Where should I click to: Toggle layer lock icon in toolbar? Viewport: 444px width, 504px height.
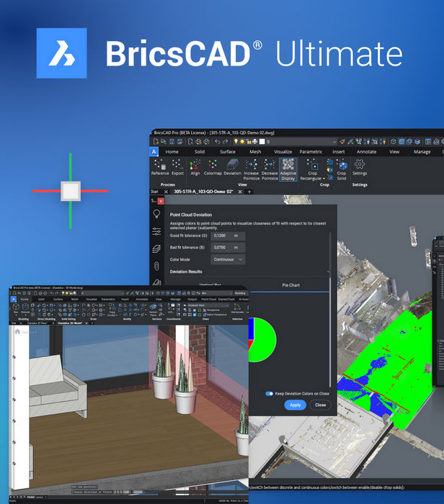tap(249, 141)
